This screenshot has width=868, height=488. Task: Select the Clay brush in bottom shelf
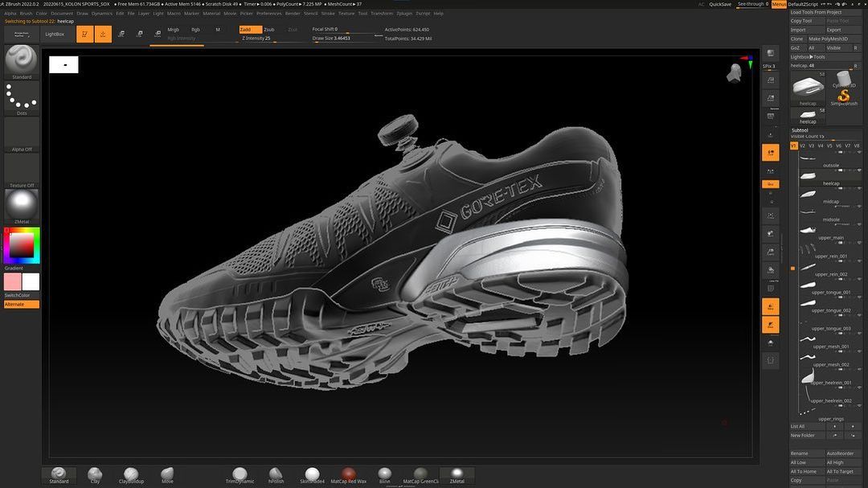(x=95, y=475)
